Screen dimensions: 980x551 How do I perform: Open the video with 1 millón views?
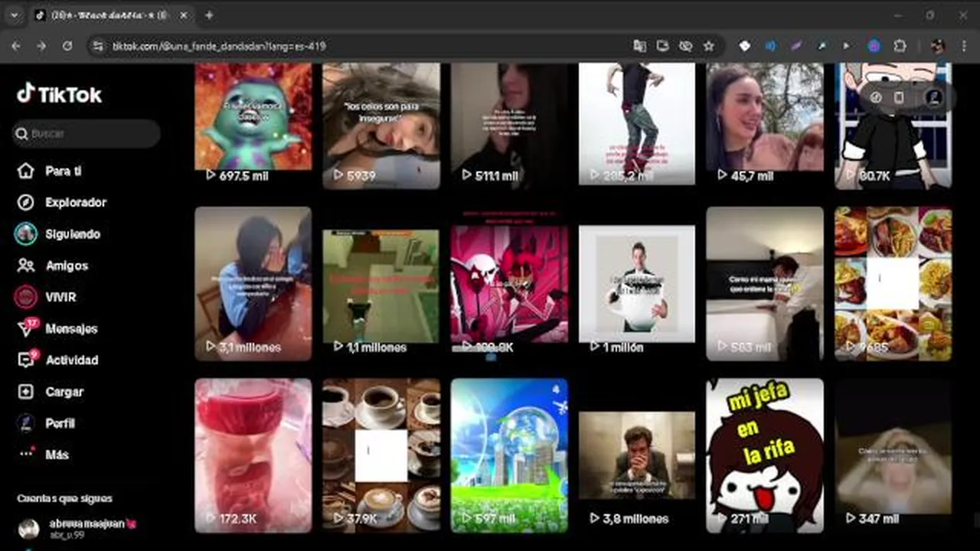(637, 283)
